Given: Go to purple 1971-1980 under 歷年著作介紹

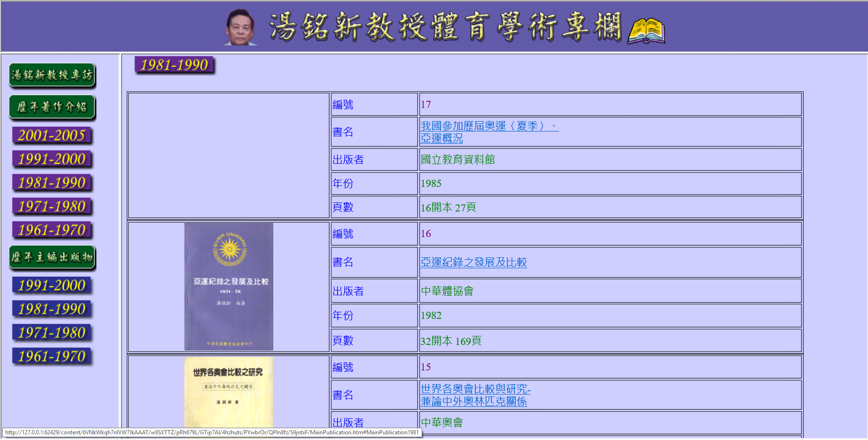Looking at the screenshot, I should 52,207.
